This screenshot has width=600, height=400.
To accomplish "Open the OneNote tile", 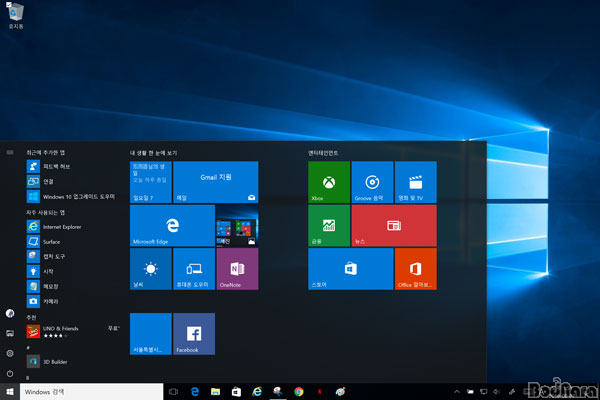I will (237, 269).
